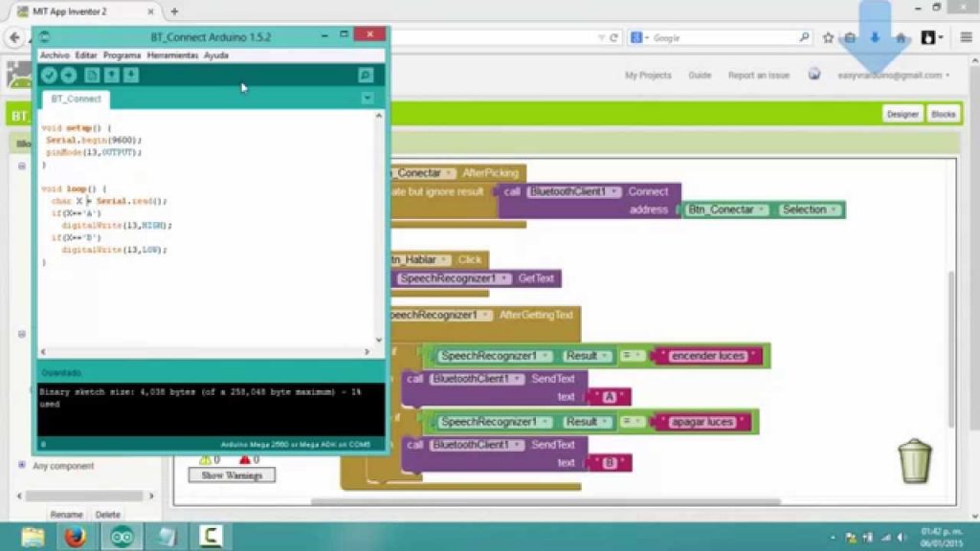Open the Editar menu

pyautogui.click(x=86, y=55)
